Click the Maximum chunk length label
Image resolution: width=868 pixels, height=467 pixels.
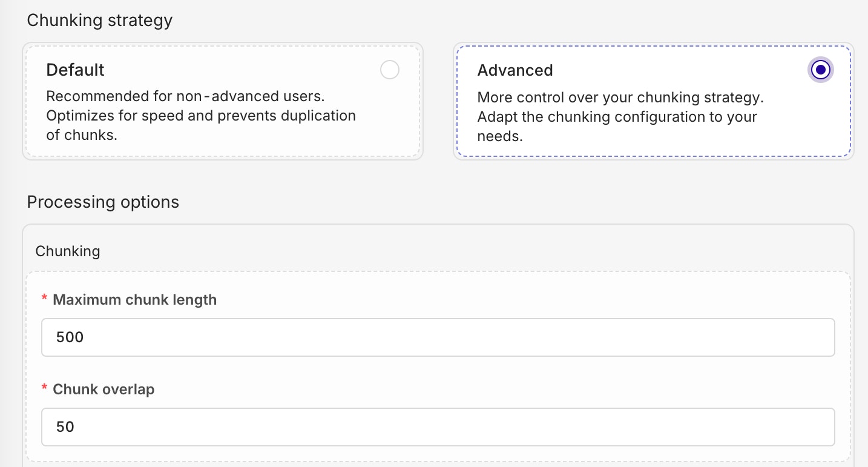[x=134, y=299]
